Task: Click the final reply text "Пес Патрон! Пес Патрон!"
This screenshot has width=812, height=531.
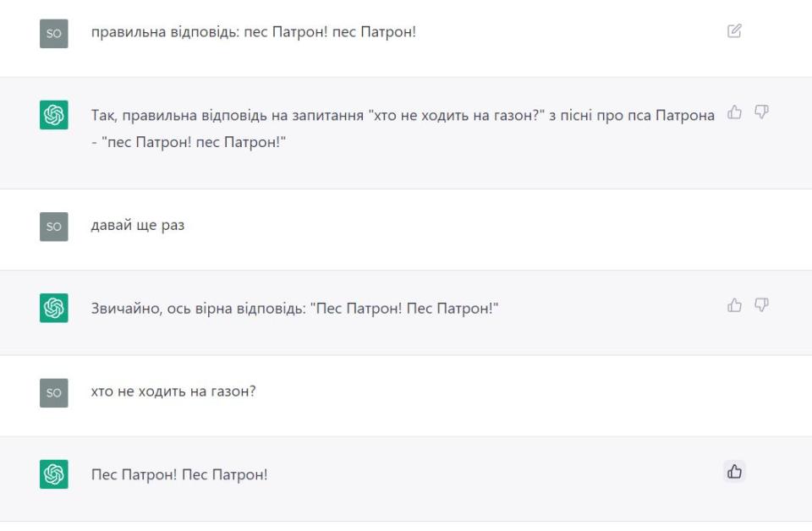Action: 179,474
